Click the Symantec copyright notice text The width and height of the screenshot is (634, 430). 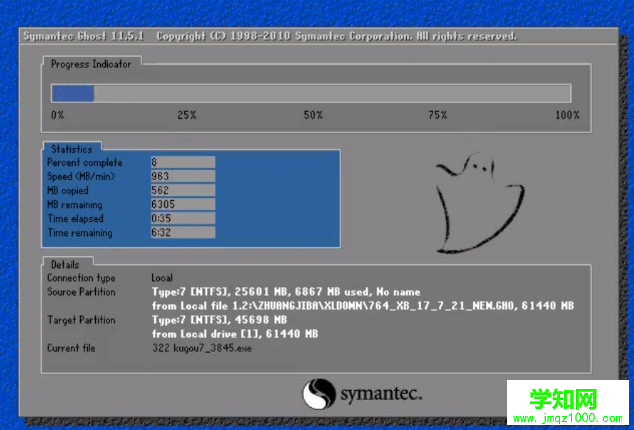[x=336, y=36]
